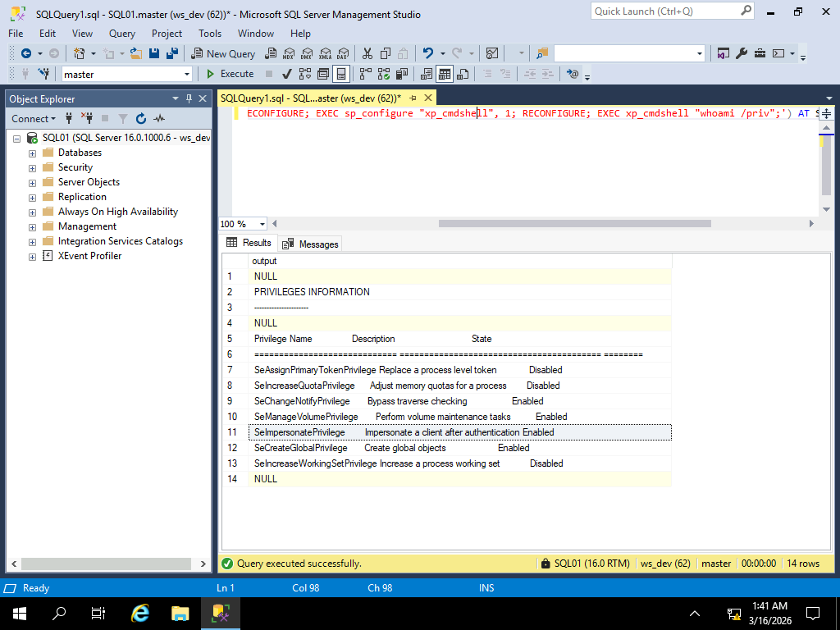Open Query Options icon
The image size is (840, 630).
pos(323,74)
